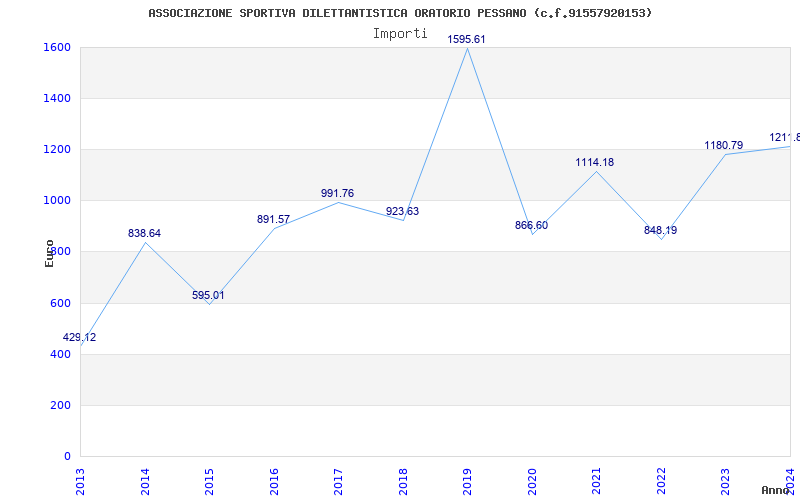The height and width of the screenshot is (500, 800).
Task: Click the 2023 x-axis year label
Action: click(x=726, y=481)
